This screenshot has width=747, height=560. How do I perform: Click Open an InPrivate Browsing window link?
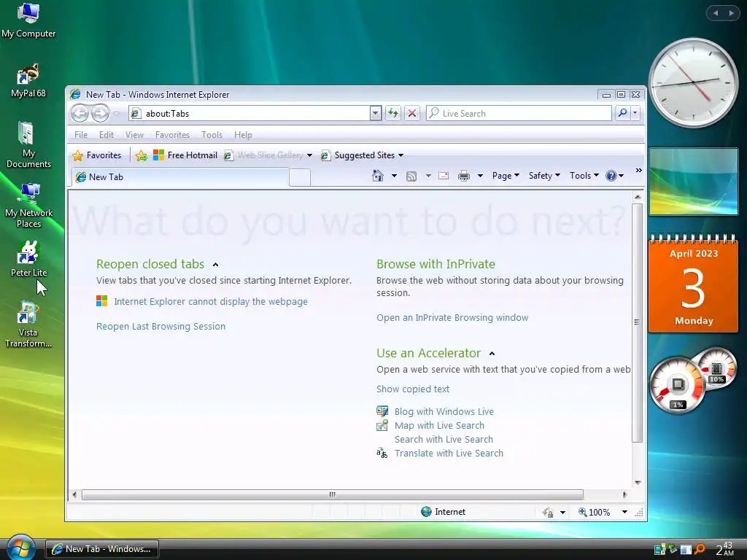(452, 318)
